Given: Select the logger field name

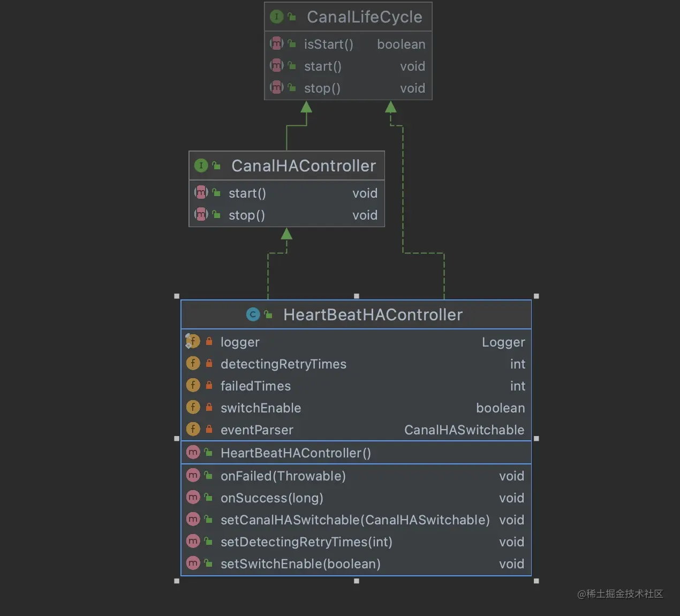Looking at the screenshot, I should (x=240, y=342).
